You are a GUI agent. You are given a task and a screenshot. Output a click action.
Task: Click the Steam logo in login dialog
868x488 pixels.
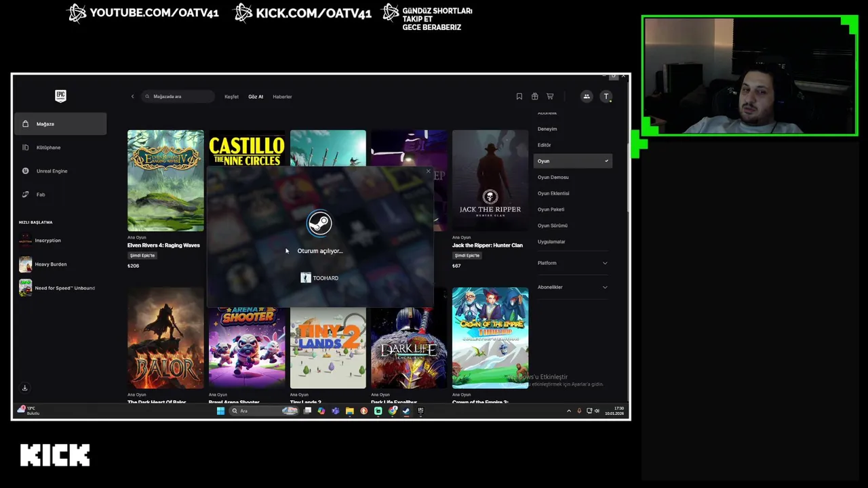(x=319, y=223)
